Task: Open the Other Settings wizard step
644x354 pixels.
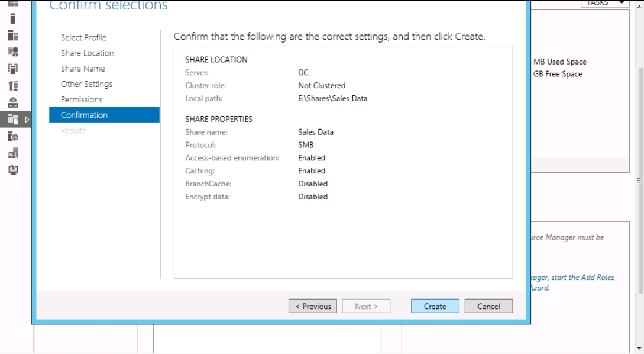Action: pyautogui.click(x=86, y=84)
